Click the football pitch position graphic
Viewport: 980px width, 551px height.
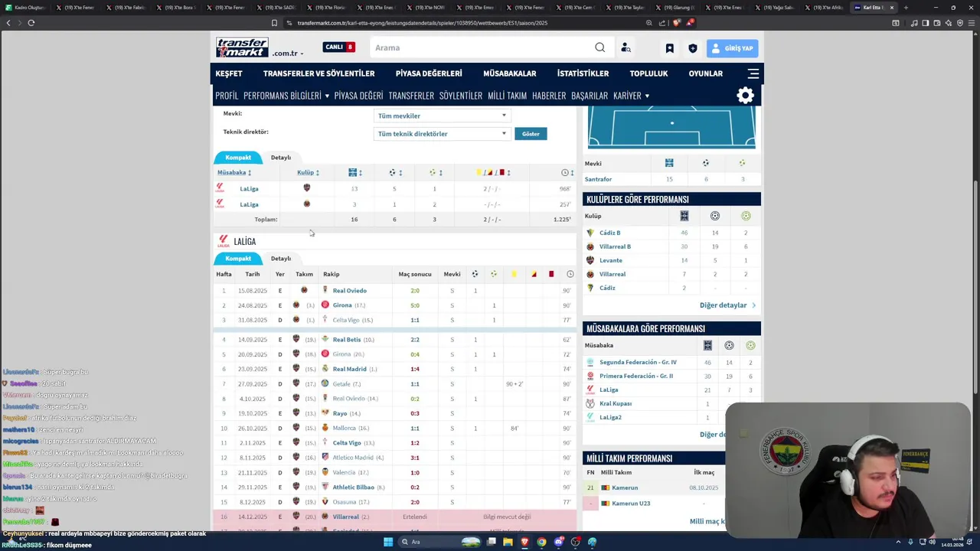(672, 127)
